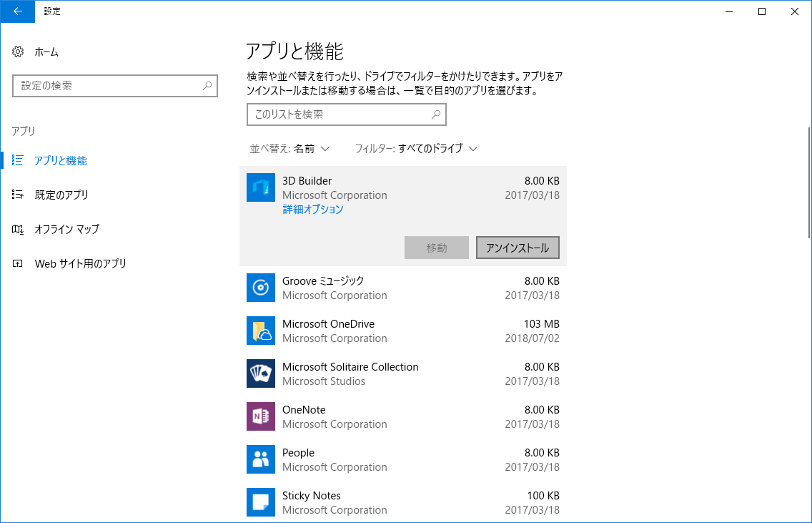Open 詳細オプション link for 3D Builder
The width and height of the screenshot is (812, 523).
click(x=313, y=210)
